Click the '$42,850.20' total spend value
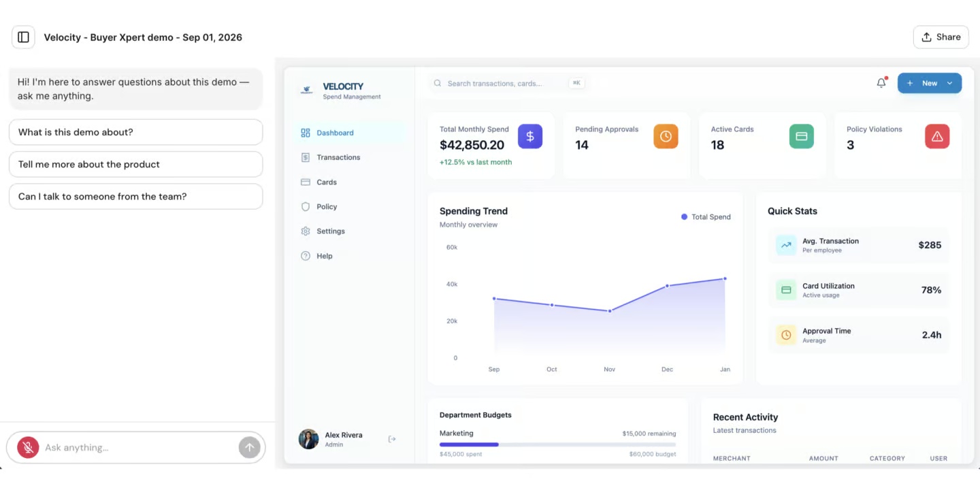This screenshot has width=980, height=490. click(x=472, y=145)
